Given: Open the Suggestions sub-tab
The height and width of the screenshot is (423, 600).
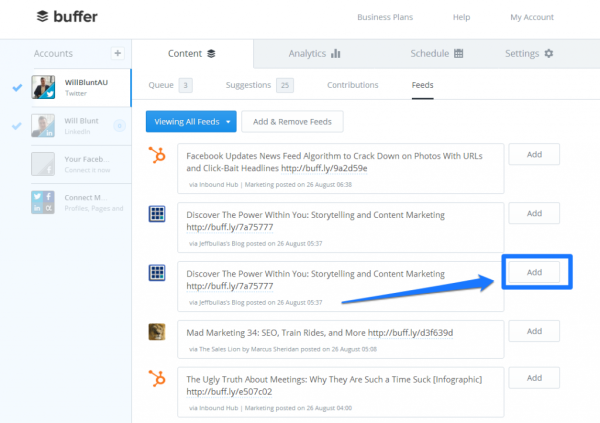Looking at the screenshot, I should [259, 85].
